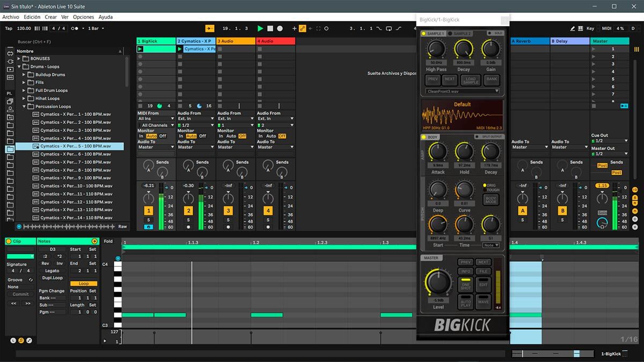Click the Legato button in Notes box
644x362 pixels.
coord(52,271)
